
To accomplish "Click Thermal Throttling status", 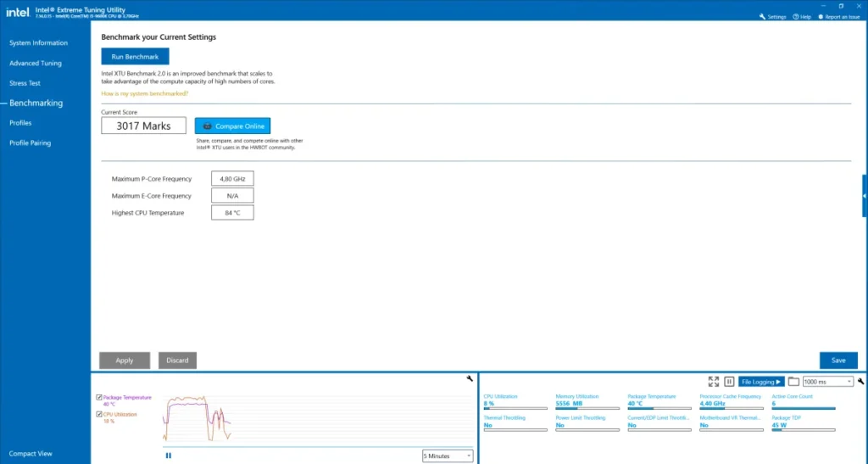I will pos(515,423).
